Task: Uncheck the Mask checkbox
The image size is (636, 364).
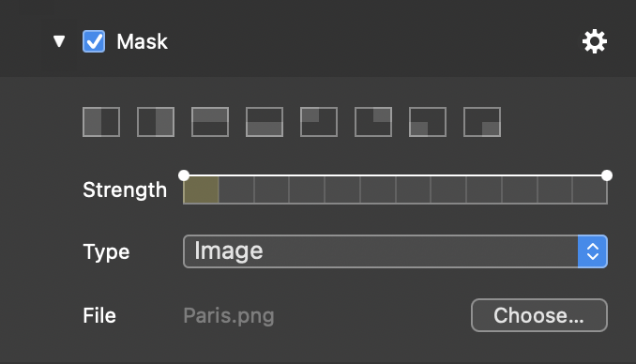Action: click(x=94, y=41)
